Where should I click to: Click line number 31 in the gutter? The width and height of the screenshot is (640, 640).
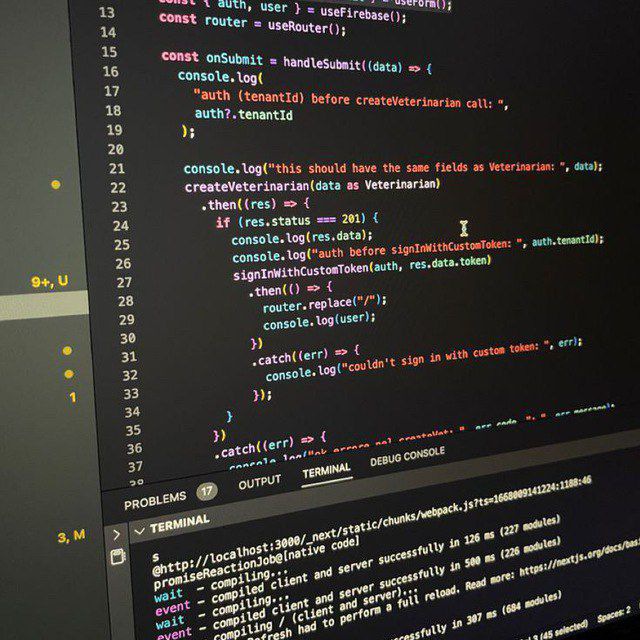tap(129, 357)
